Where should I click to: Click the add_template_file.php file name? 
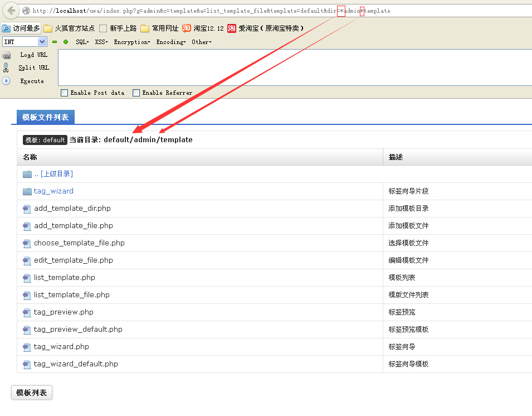tap(74, 226)
